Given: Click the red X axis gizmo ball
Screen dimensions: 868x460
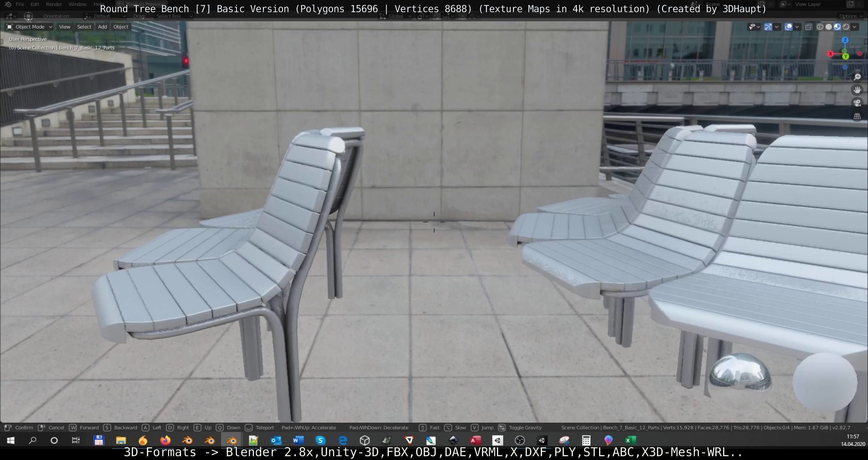Looking at the screenshot, I should 830,54.
